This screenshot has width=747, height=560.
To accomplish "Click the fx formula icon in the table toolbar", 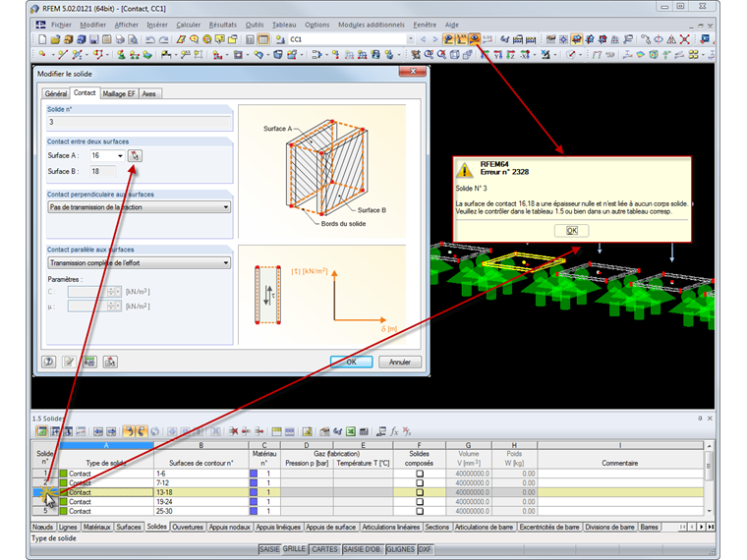I will 394,431.
